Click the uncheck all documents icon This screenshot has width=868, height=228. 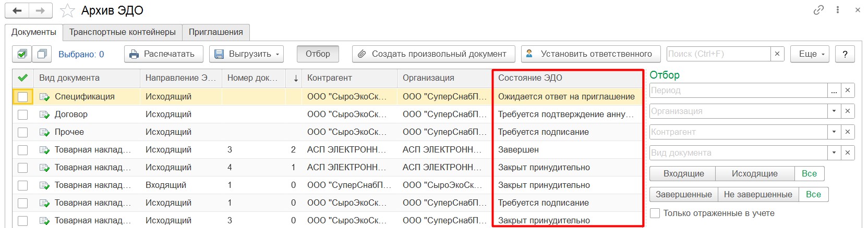pos(42,54)
